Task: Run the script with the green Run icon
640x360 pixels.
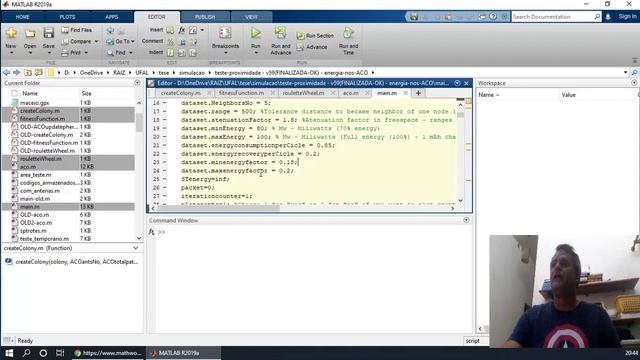Action: [x=256, y=33]
